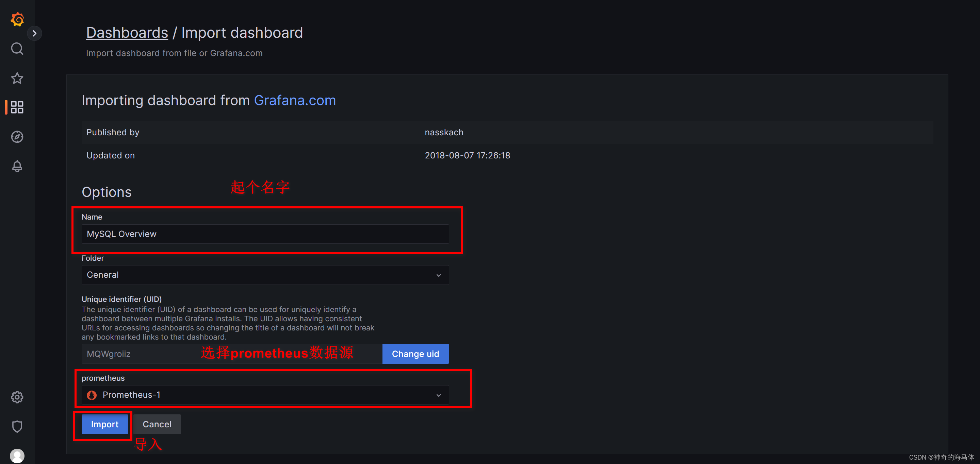Open the Explore compass icon
This screenshot has width=980, height=464.
17,136
